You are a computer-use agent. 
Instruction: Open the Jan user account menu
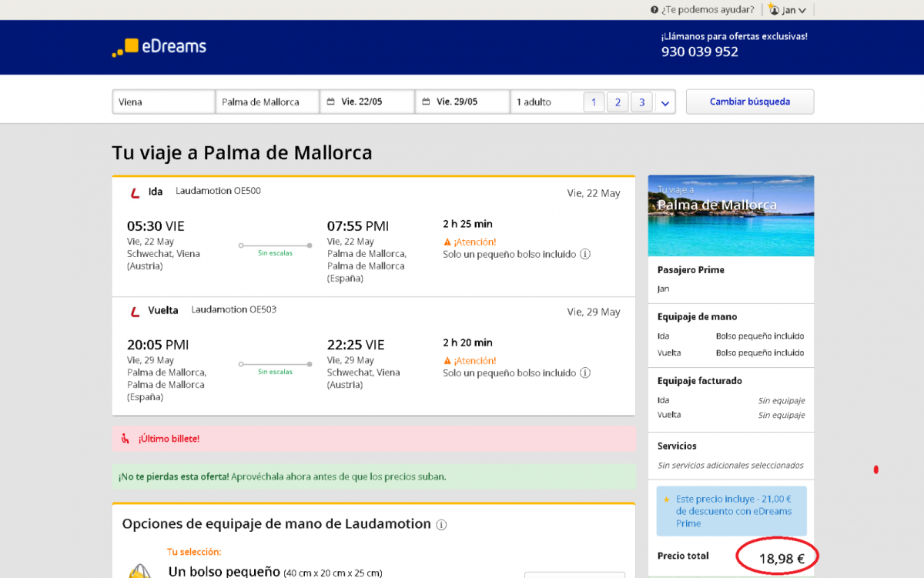pyautogui.click(x=787, y=10)
